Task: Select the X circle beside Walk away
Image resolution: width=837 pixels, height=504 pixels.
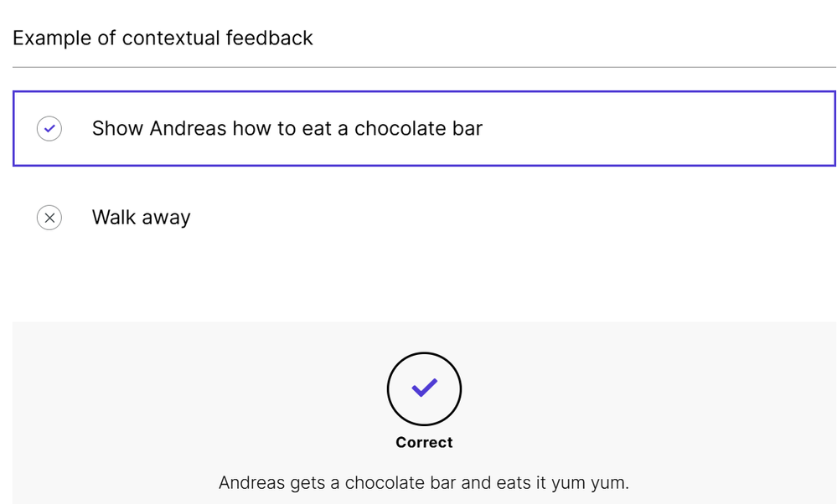Action: tap(49, 218)
